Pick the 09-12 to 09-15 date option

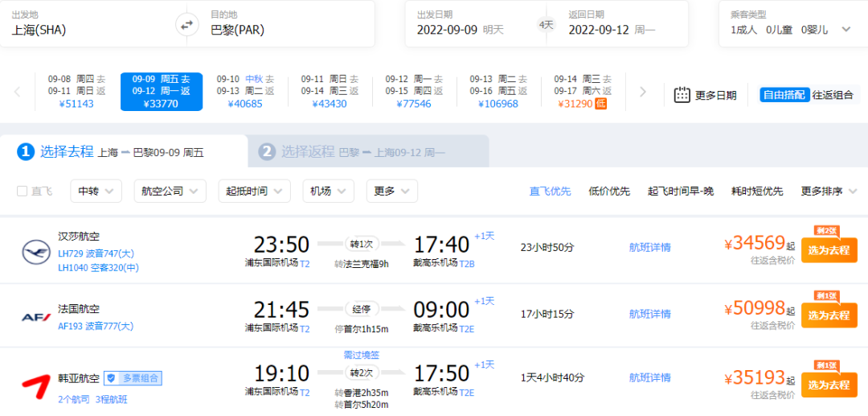414,92
